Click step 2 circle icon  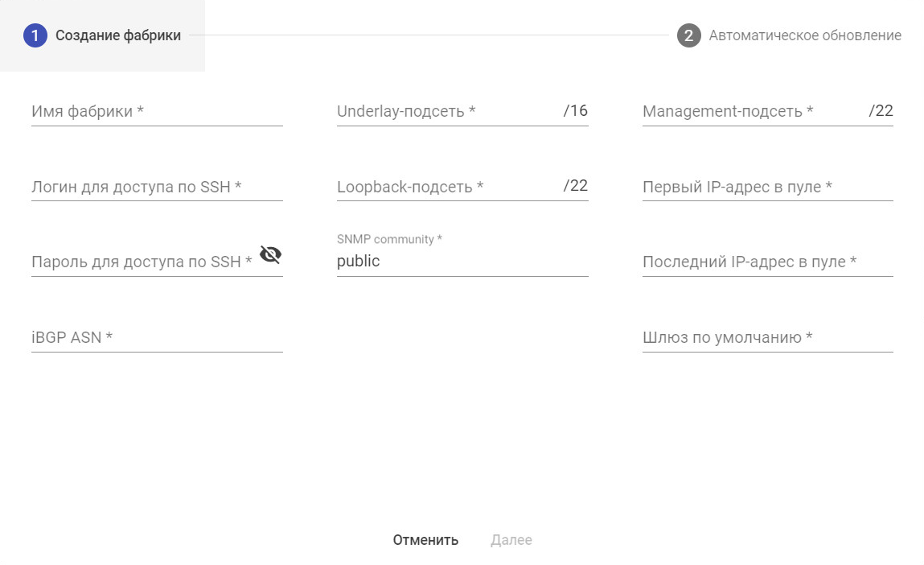pyautogui.click(x=689, y=35)
